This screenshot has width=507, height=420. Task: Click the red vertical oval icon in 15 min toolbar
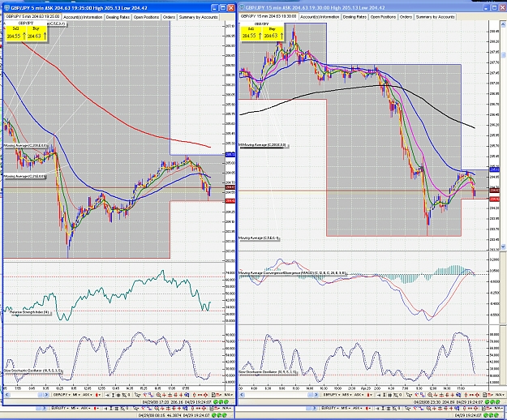466,395
